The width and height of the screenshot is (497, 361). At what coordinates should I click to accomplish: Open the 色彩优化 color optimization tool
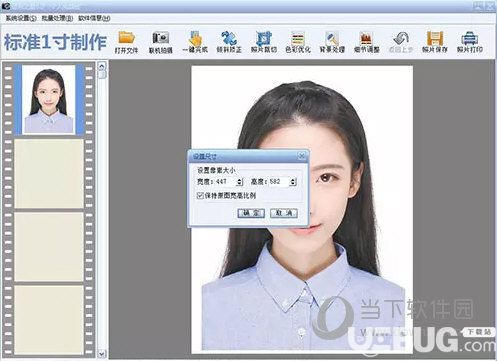coord(298,42)
